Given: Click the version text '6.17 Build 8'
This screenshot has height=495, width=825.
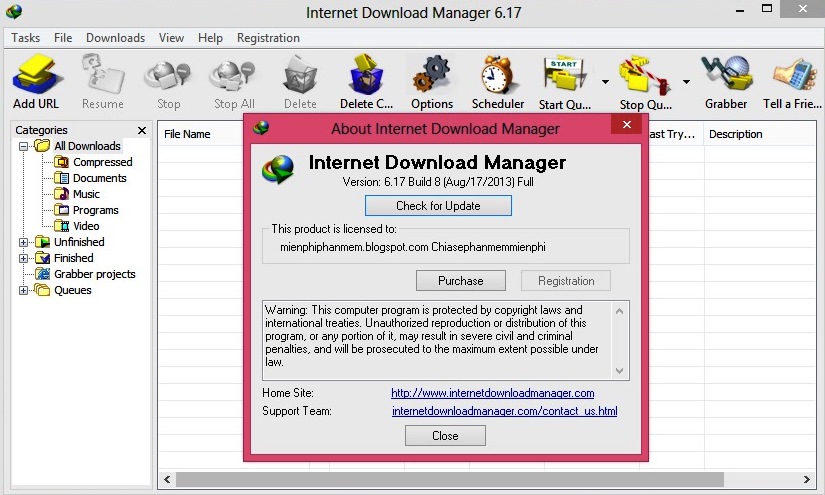Looking at the screenshot, I should point(412,182).
